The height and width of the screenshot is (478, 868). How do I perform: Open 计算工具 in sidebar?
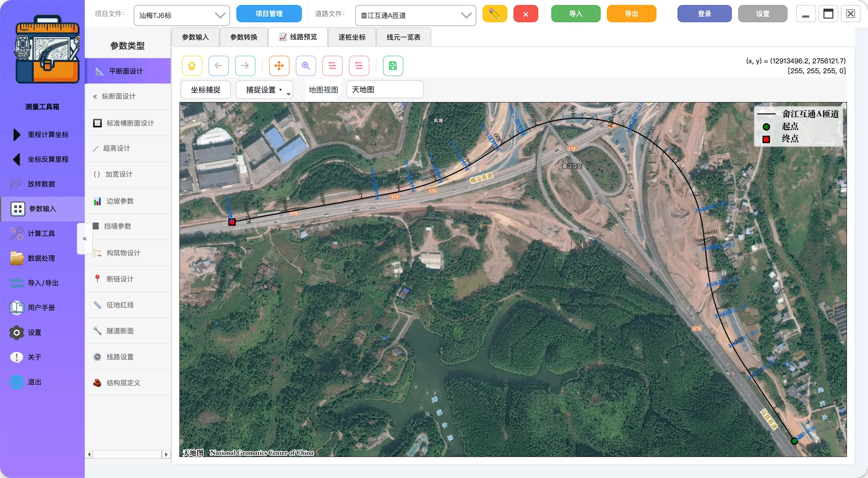[42, 233]
